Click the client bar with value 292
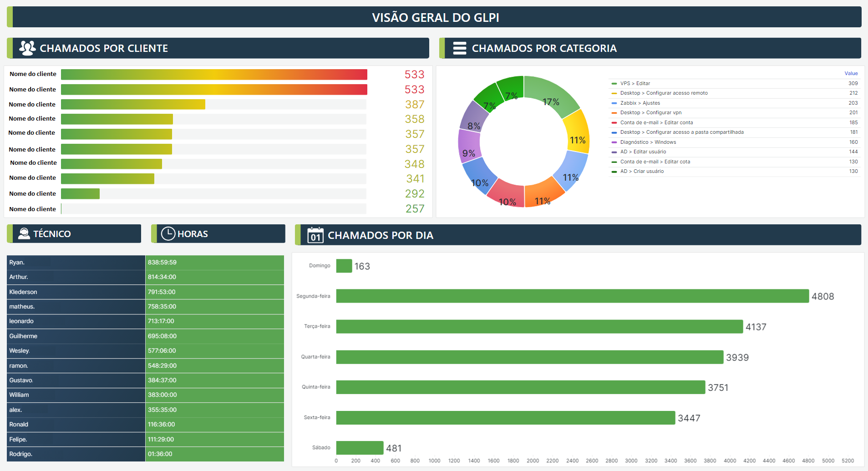Viewport: 868px width, 471px height. 80,193
